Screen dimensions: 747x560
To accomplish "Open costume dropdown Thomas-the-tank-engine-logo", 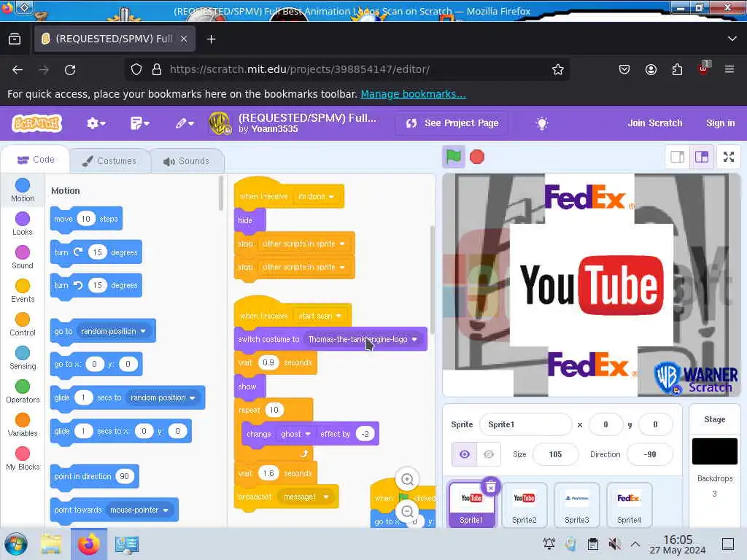I will click(x=363, y=339).
